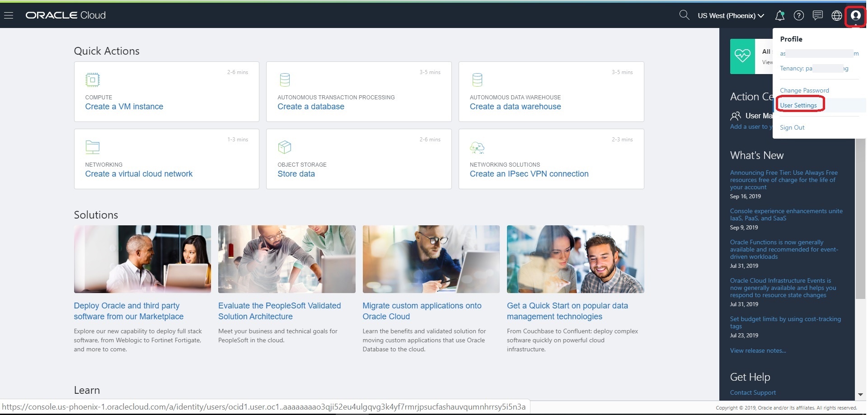The width and height of the screenshot is (868, 415).
Task: Click the Autonomous Data Warehouse database icon
Action: 477,80
